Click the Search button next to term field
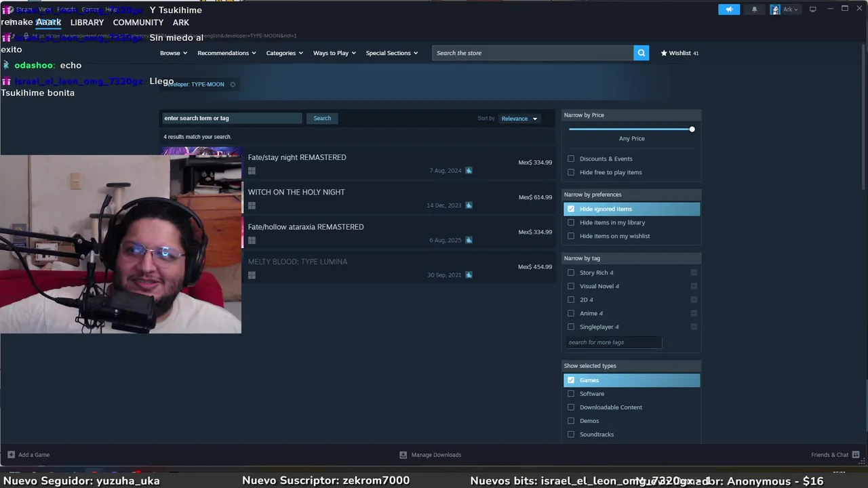 322,118
